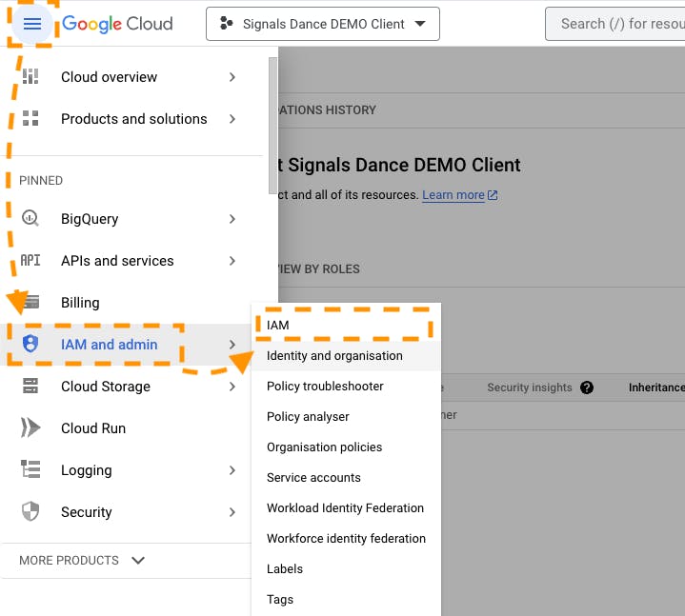Focus the Search for resources field

[x=615, y=24]
